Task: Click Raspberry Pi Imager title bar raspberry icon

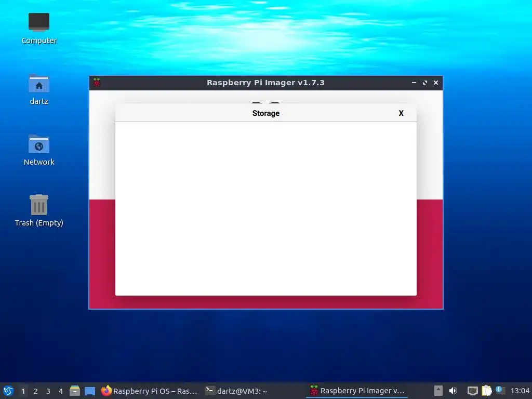Action: [97, 83]
